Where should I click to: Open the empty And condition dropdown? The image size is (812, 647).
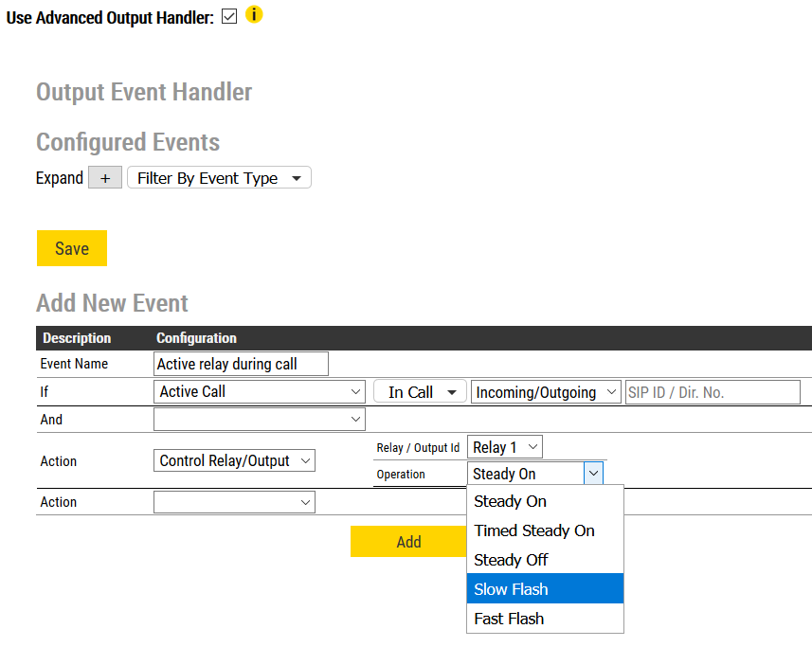(260, 419)
